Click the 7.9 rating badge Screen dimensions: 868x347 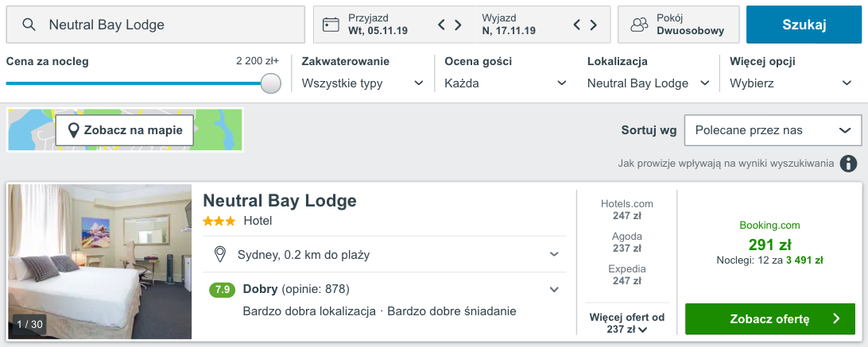223,290
